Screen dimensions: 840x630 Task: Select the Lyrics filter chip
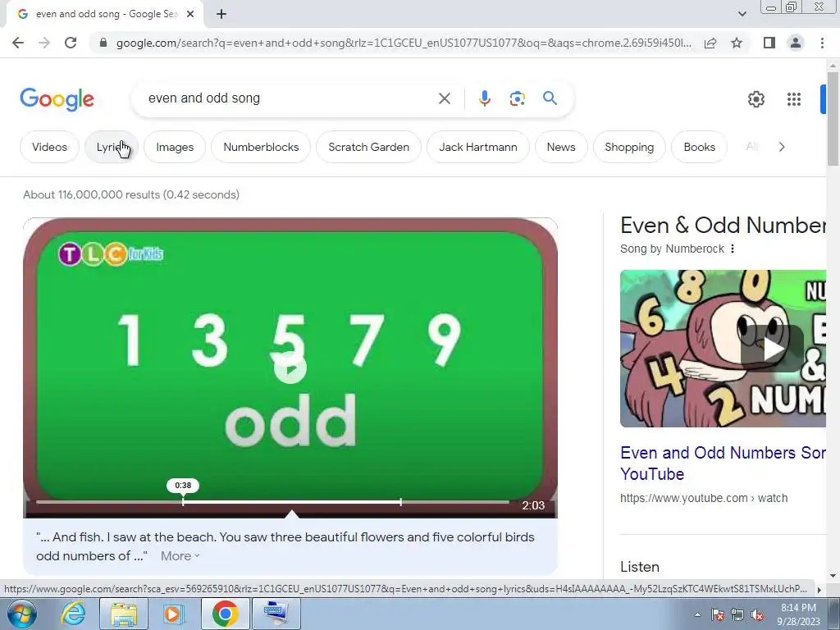click(x=112, y=147)
